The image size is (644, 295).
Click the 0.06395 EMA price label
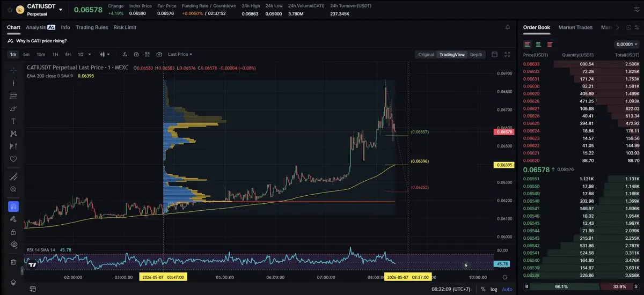coord(503,165)
